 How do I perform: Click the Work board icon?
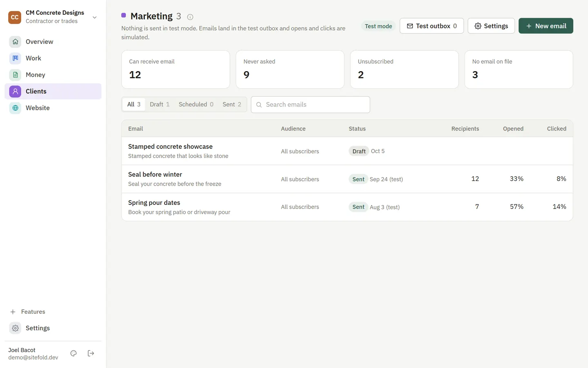15,58
